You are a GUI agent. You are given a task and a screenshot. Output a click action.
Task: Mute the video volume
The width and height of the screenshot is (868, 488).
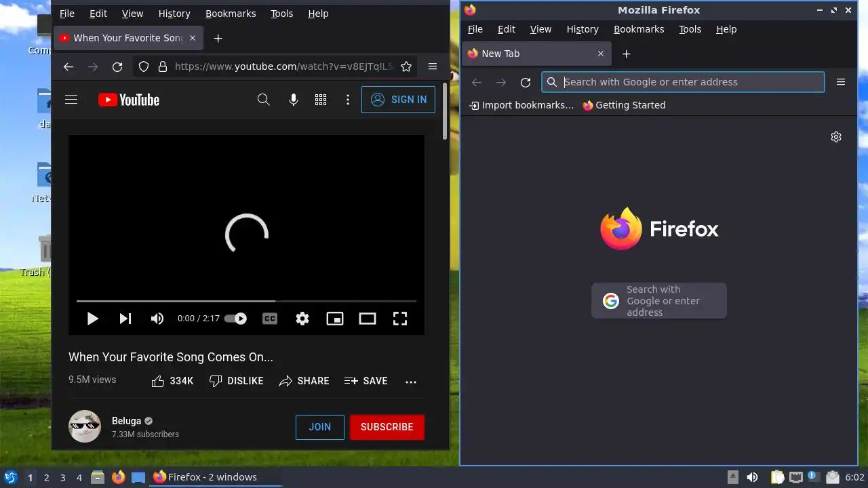(x=157, y=319)
